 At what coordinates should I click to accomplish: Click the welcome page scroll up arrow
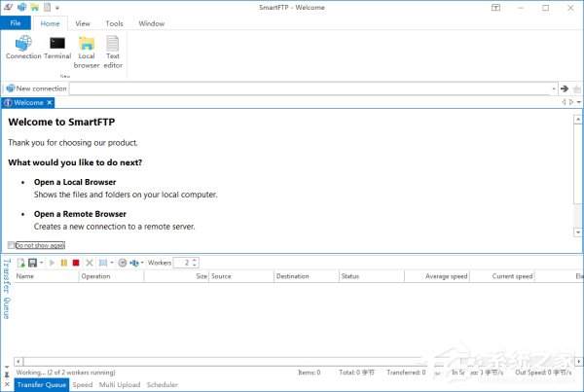(577, 120)
